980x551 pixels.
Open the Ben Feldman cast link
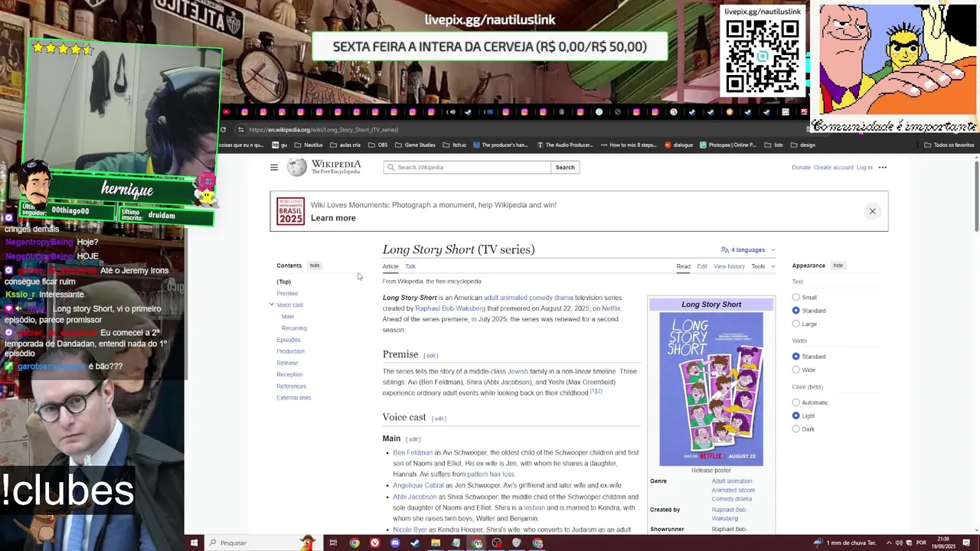coord(413,452)
